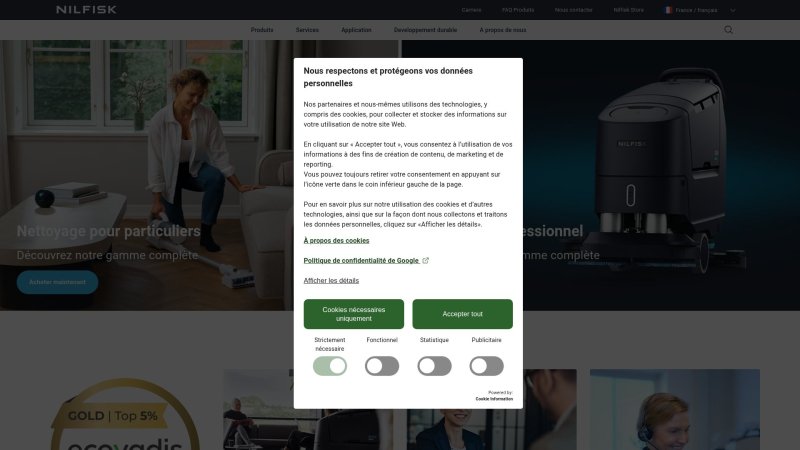Toggle the Strictement nécessaire switch

pos(330,366)
